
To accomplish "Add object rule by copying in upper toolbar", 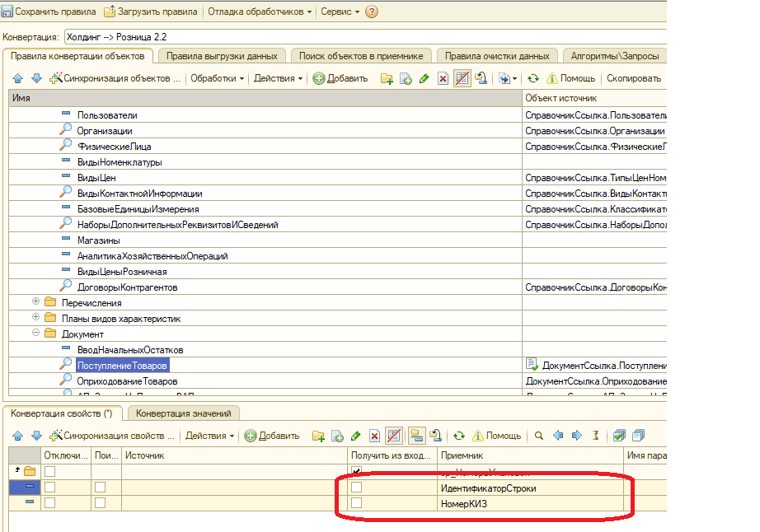I will click(x=406, y=78).
